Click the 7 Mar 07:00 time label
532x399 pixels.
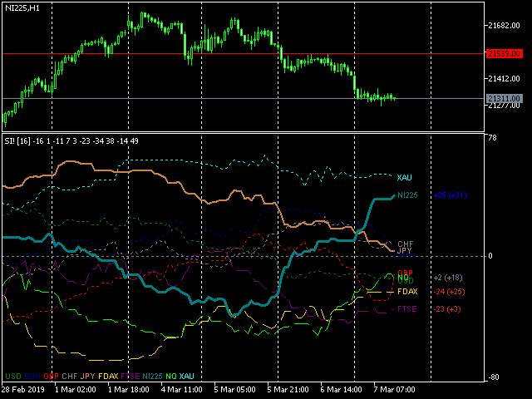394,390
